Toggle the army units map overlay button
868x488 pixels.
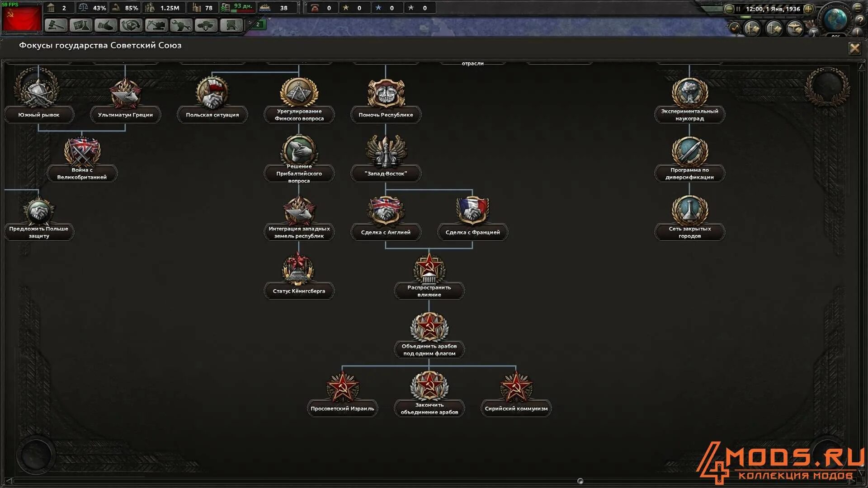coord(753,29)
